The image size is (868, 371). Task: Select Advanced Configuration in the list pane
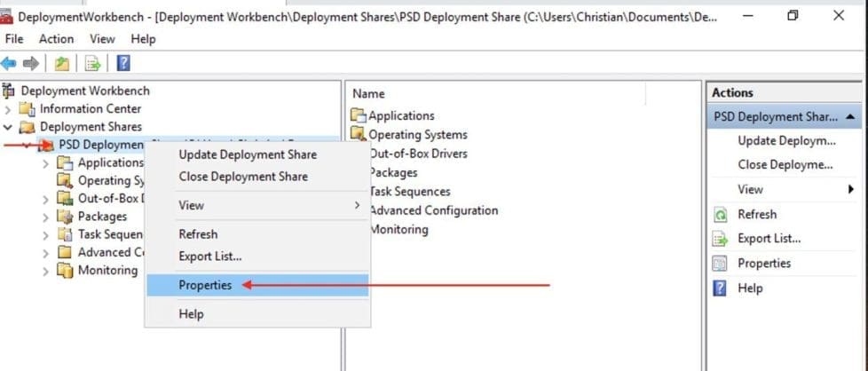[x=433, y=210]
